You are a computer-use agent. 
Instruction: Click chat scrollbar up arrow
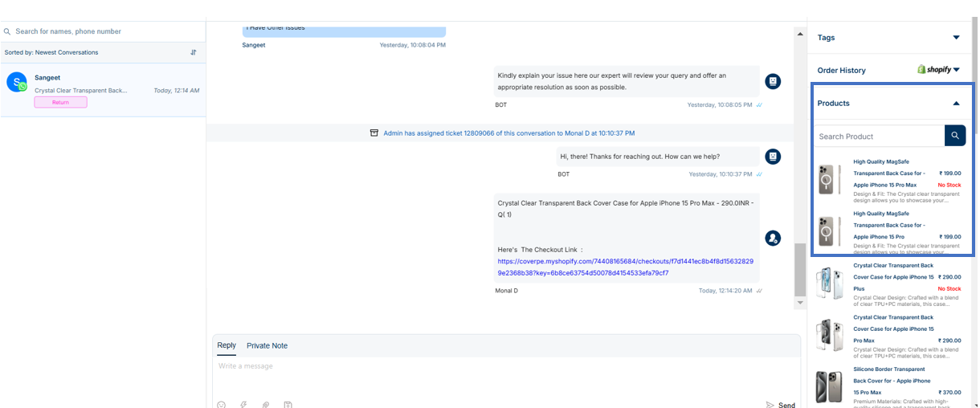point(799,34)
